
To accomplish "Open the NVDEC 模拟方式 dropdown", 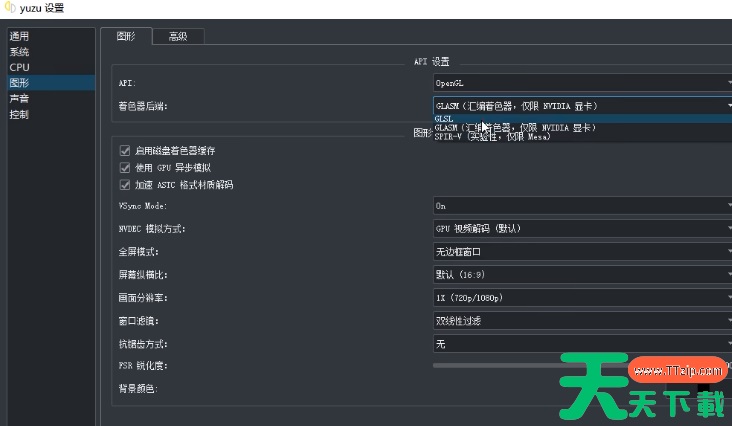I will click(582, 229).
